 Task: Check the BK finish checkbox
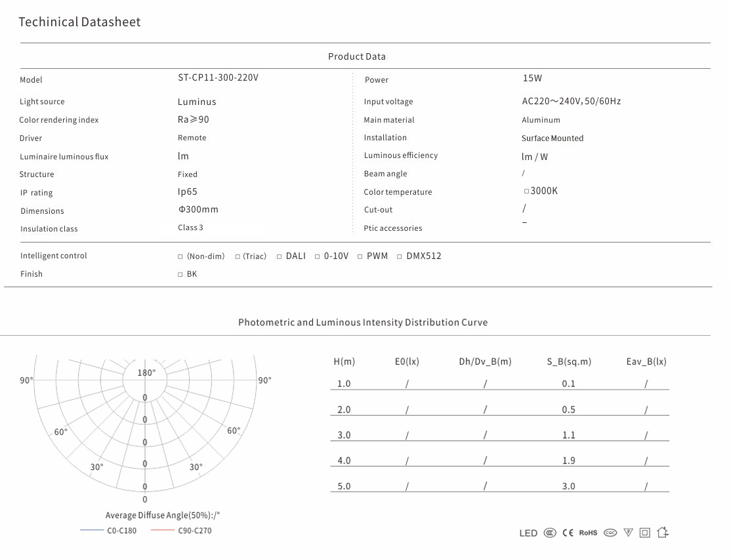(x=180, y=275)
